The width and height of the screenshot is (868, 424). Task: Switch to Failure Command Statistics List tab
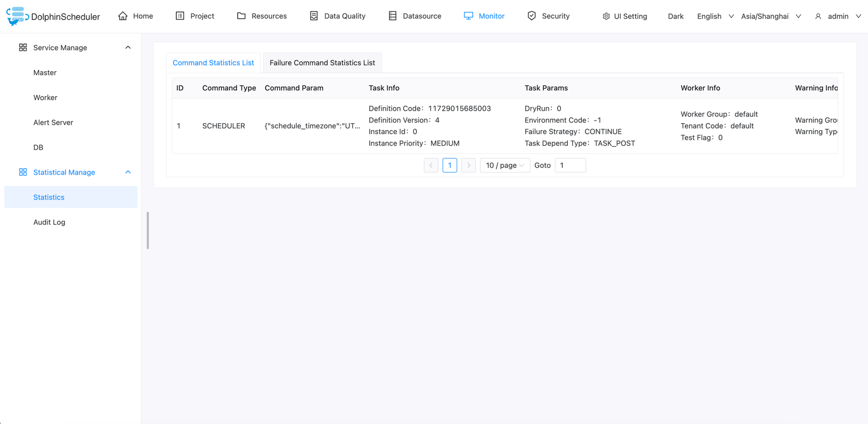click(322, 63)
